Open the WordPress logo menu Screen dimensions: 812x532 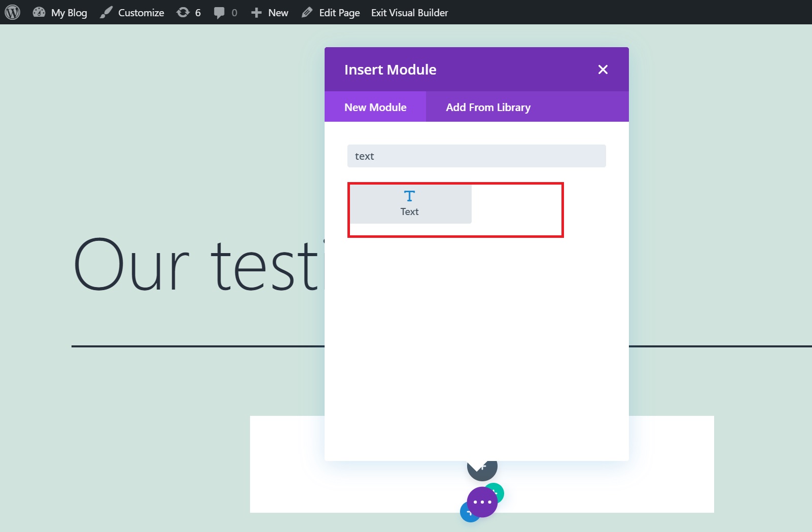pyautogui.click(x=12, y=12)
